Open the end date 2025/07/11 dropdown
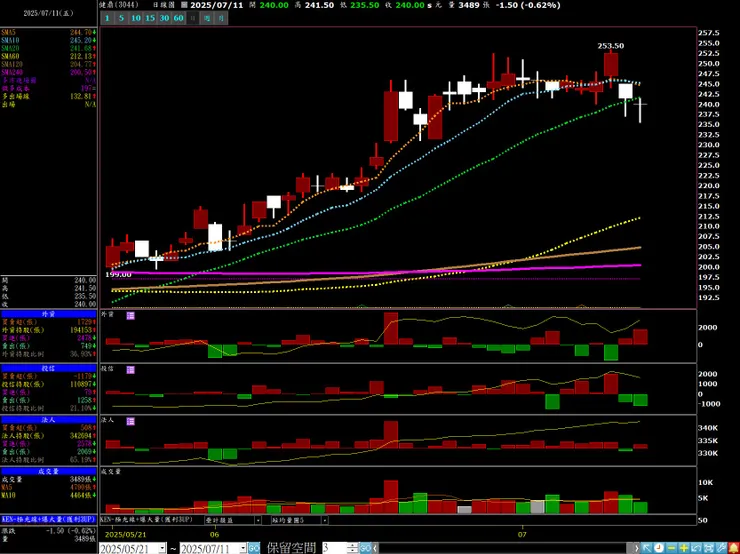 [243, 548]
